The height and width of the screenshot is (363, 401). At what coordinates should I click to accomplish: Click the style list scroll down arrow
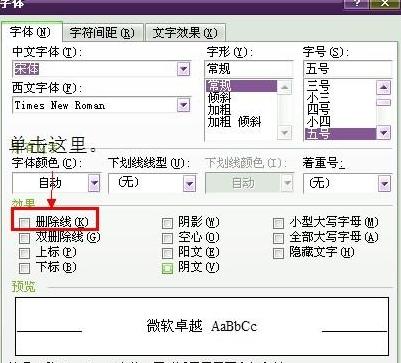click(x=285, y=133)
